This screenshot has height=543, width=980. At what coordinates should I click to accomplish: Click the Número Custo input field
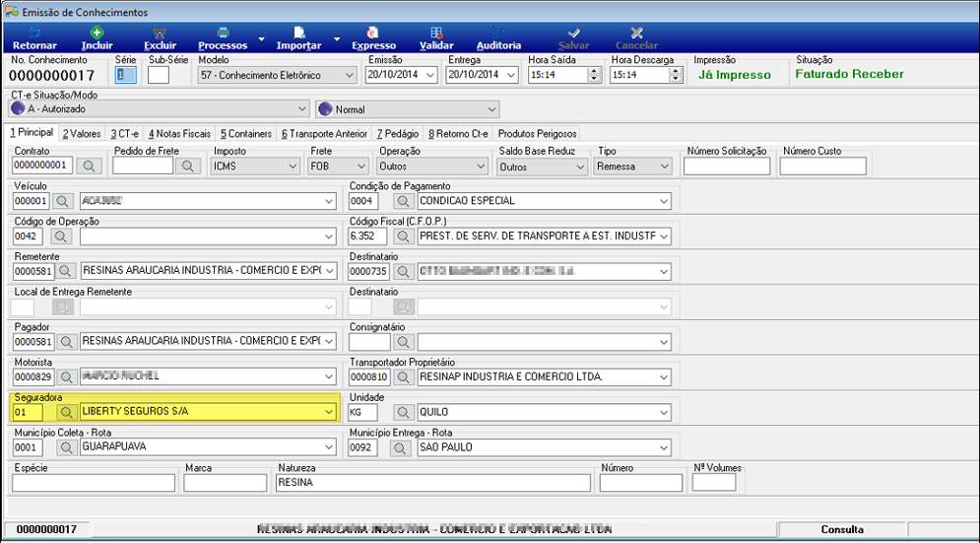[823, 167]
